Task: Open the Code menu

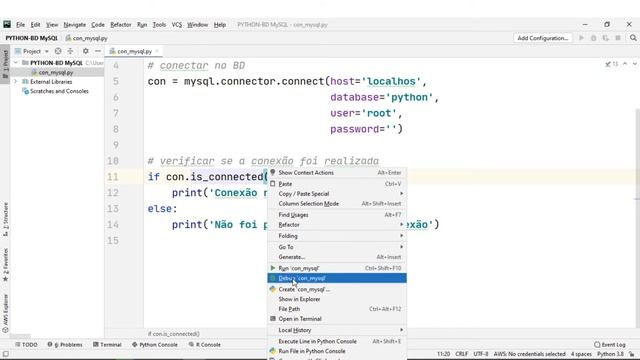Action: (x=98, y=25)
